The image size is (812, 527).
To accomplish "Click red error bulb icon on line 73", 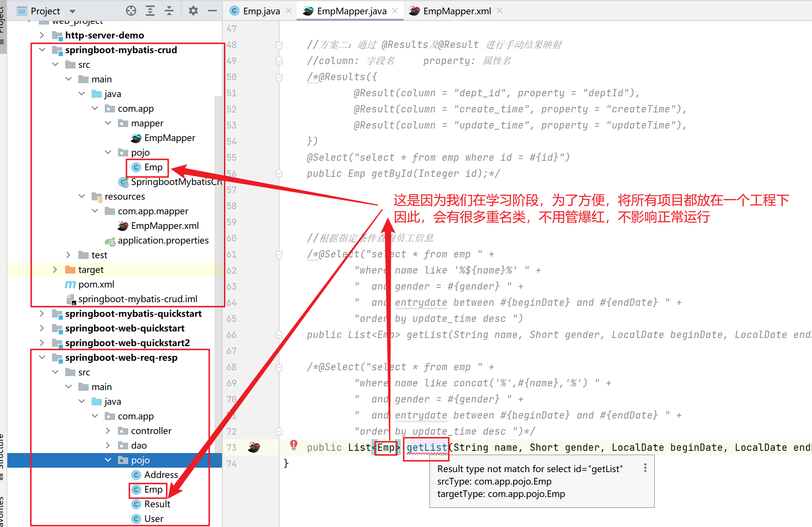I will tap(294, 445).
